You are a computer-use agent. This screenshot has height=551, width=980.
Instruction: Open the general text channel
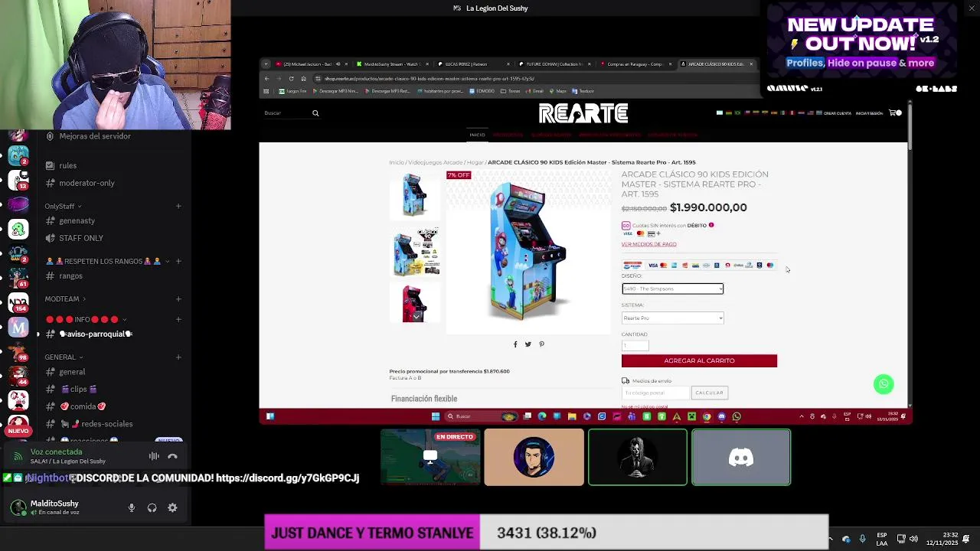coord(72,372)
